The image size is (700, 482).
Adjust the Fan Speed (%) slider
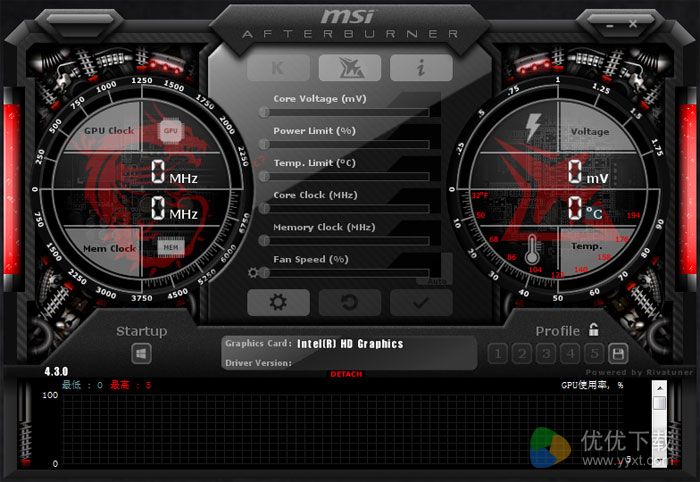pos(344,272)
